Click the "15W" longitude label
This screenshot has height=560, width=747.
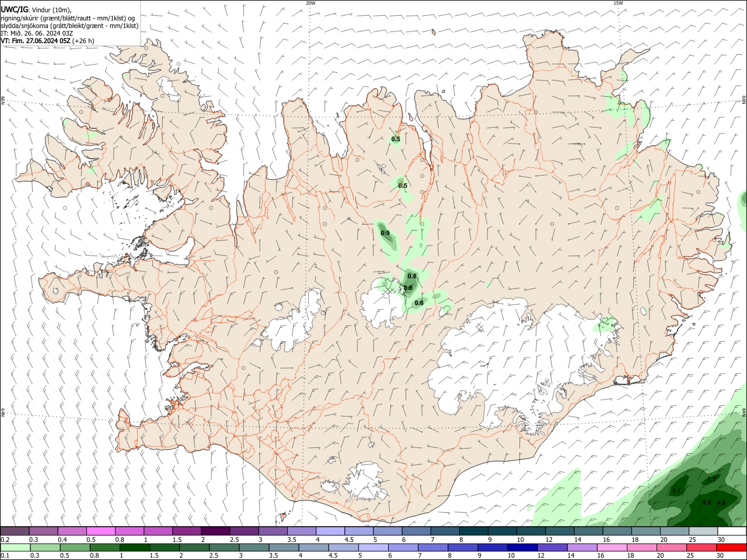618,3
